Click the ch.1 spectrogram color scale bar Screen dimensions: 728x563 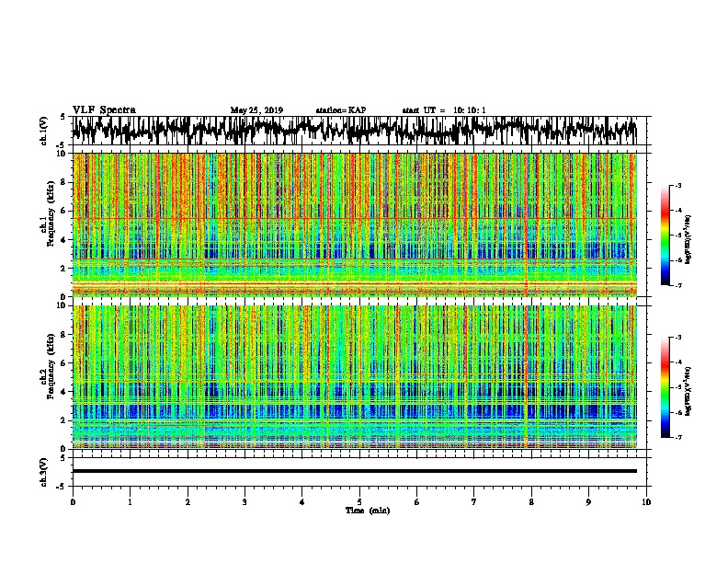click(x=665, y=236)
